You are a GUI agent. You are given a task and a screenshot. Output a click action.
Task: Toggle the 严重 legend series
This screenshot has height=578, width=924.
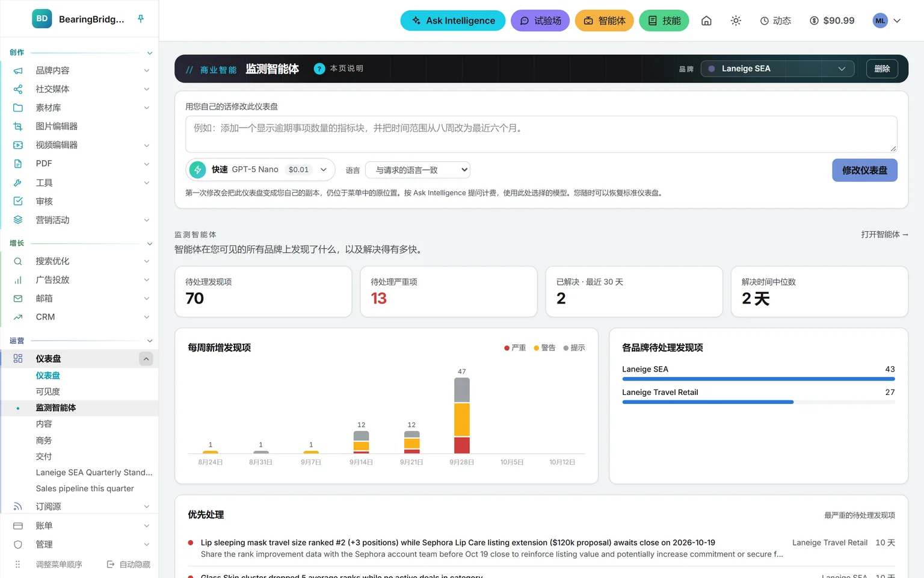(515, 348)
